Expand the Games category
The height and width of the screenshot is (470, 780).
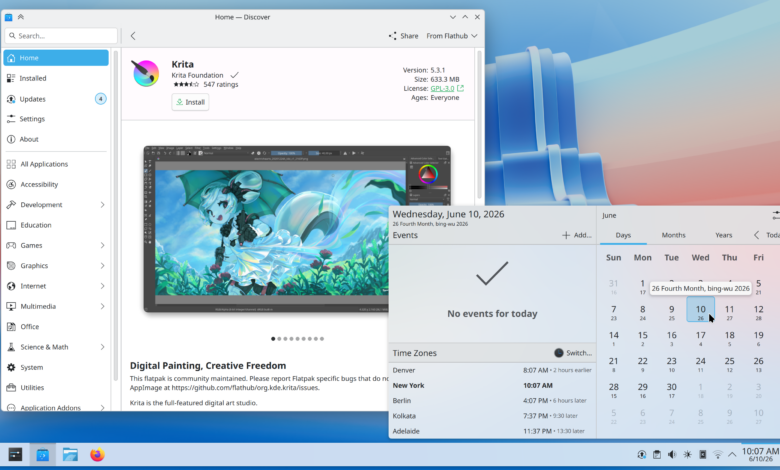(x=102, y=246)
